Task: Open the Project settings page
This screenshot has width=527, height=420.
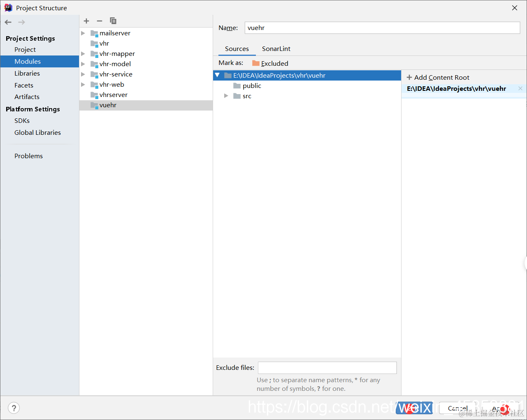Action: click(25, 50)
